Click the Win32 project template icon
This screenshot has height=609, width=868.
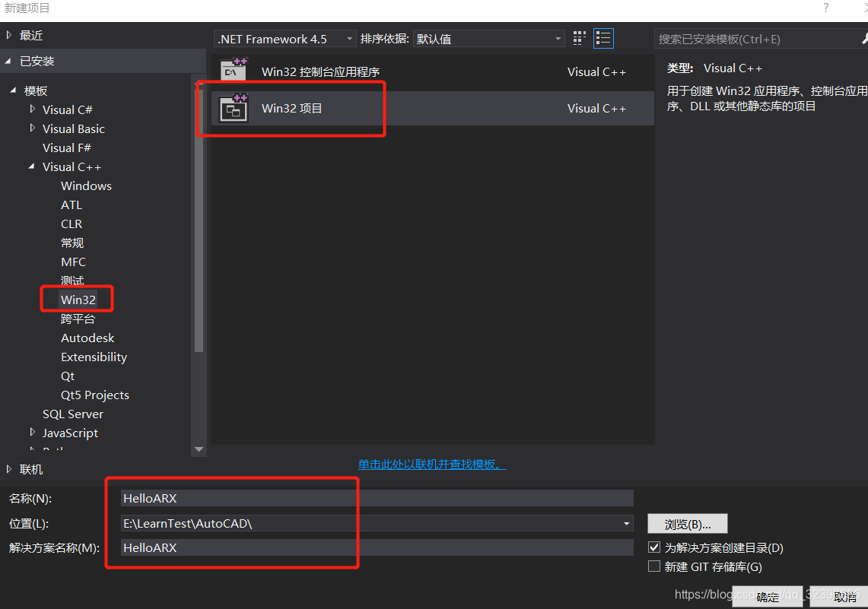click(x=234, y=108)
